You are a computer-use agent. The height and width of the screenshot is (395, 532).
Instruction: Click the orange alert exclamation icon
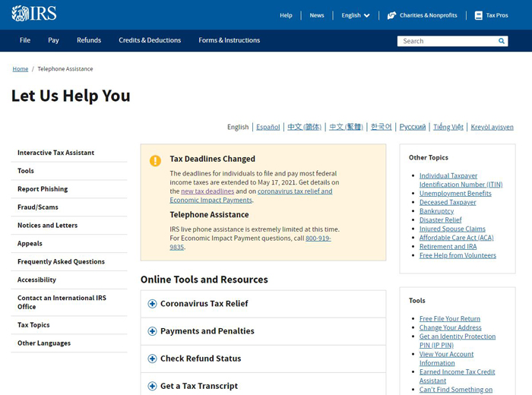click(x=155, y=160)
